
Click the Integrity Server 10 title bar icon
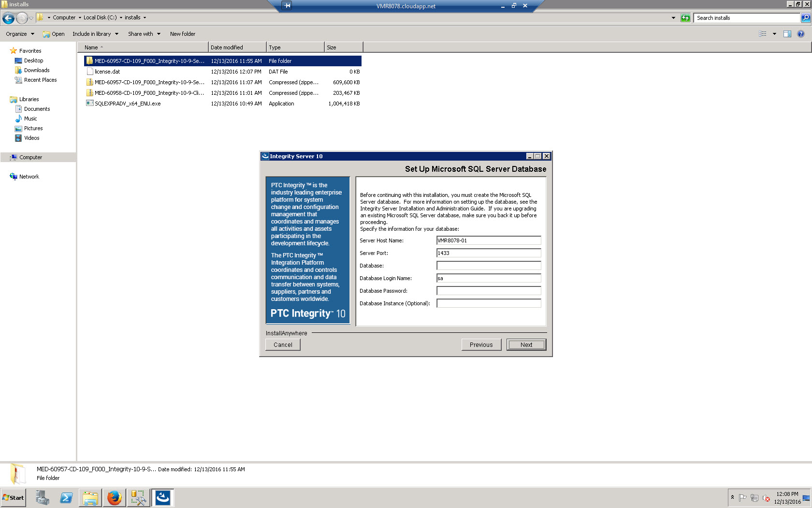click(265, 156)
